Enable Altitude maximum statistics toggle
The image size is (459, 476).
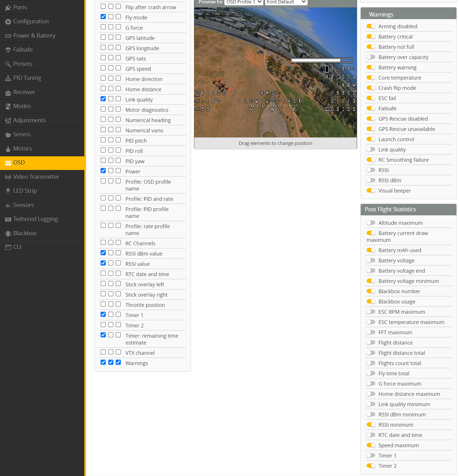click(x=371, y=223)
